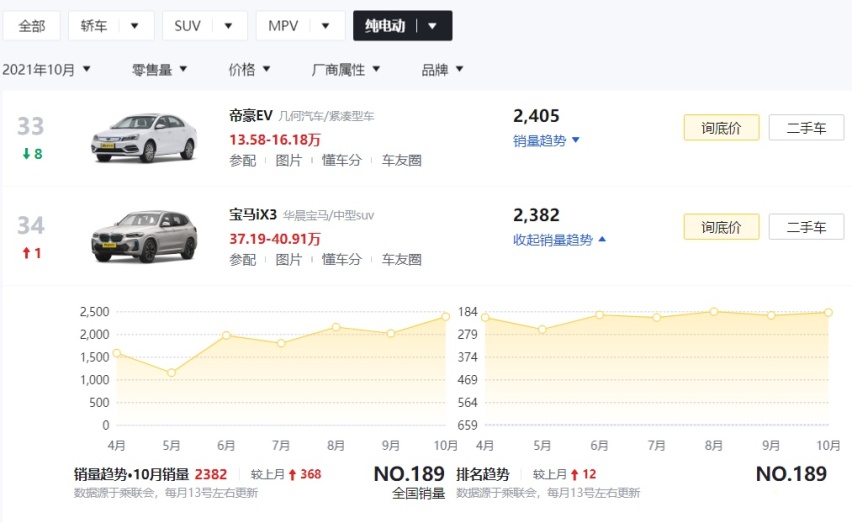Open the 帝豪EV model title
The width and height of the screenshot is (852, 523).
[x=250, y=116]
